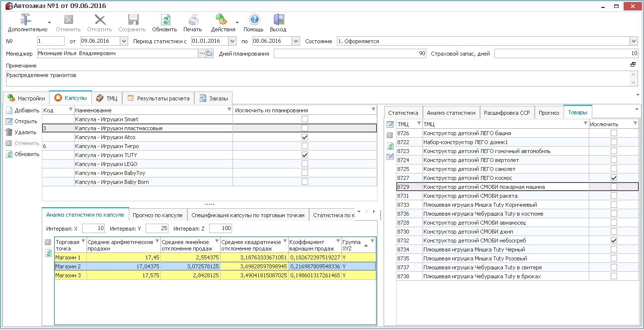Screen dimensions: 644x330
Task: Select row Плюшевая игрушка Мишка Tuty Розовый
Action: (517, 258)
